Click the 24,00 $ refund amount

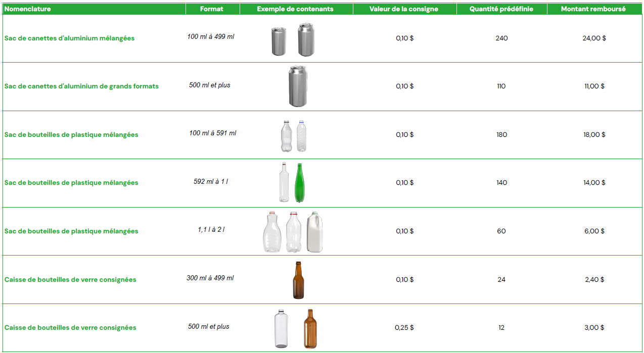coord(594,38)
